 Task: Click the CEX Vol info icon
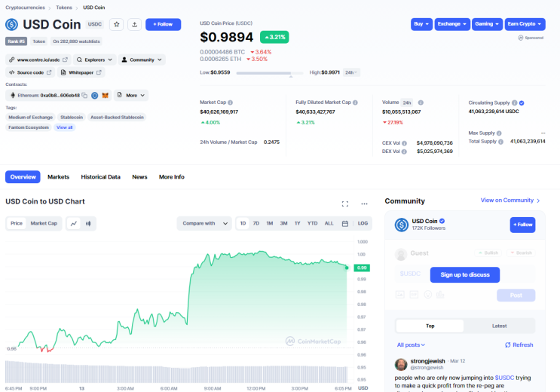tap(404, 143)
